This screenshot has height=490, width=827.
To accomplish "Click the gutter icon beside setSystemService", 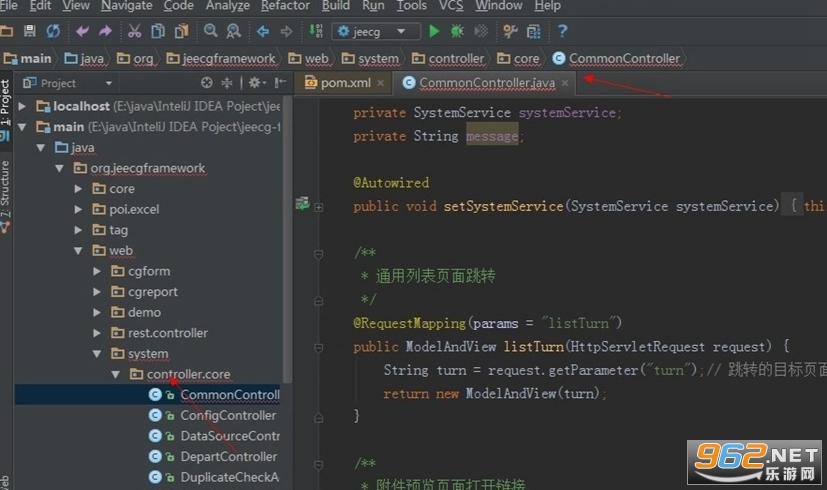I will click(302, 204).
